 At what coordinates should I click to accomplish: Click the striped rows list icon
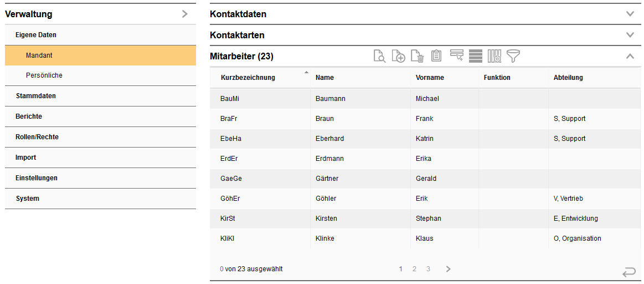[476, 56]
